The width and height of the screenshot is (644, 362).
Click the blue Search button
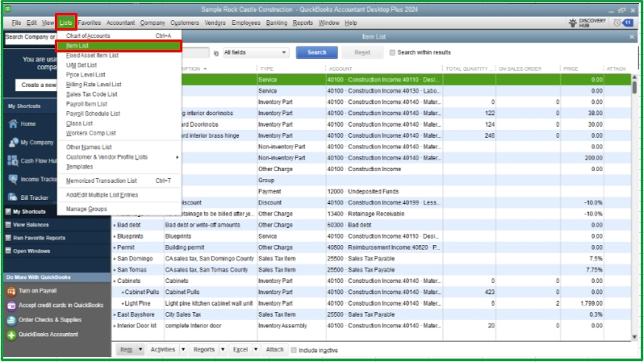pyautogui.click(x=316, y=52)
